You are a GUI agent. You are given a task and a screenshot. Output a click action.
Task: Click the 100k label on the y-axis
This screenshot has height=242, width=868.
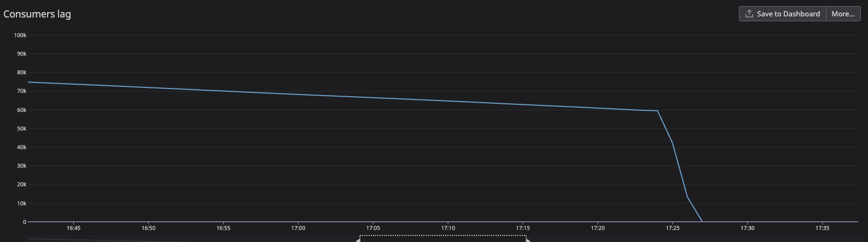point(20,35)
